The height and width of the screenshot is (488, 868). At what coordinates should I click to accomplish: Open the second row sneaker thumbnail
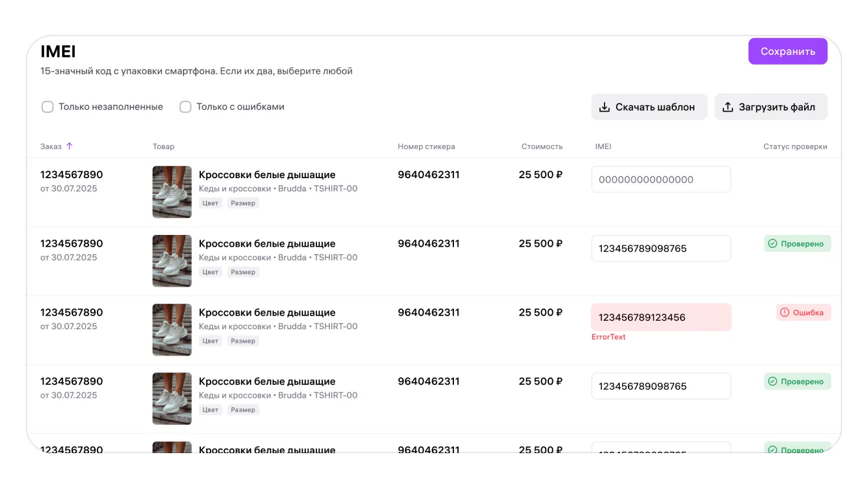(172, 261)
